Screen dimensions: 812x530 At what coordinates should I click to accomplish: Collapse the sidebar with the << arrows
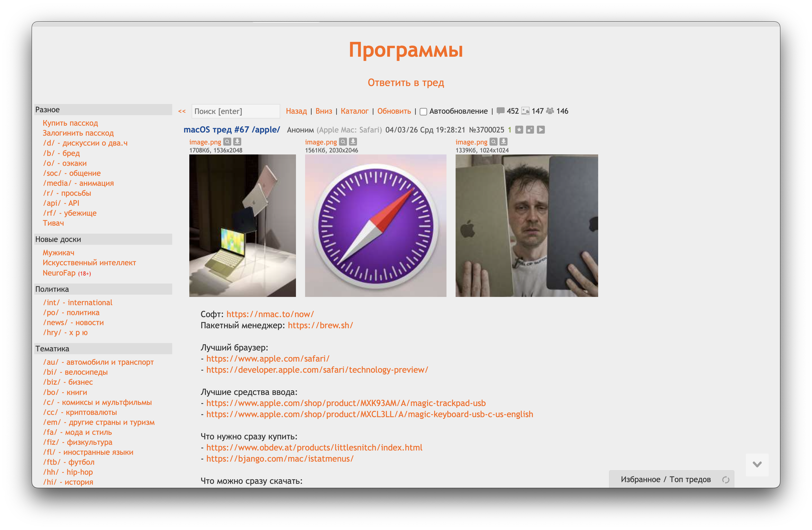182,111
